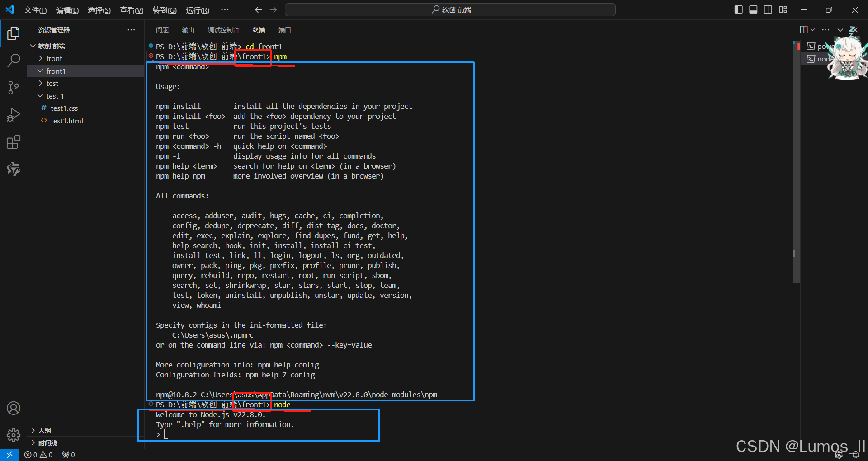
Task: Split the terminal with the split icon
Action: (804, 30)
